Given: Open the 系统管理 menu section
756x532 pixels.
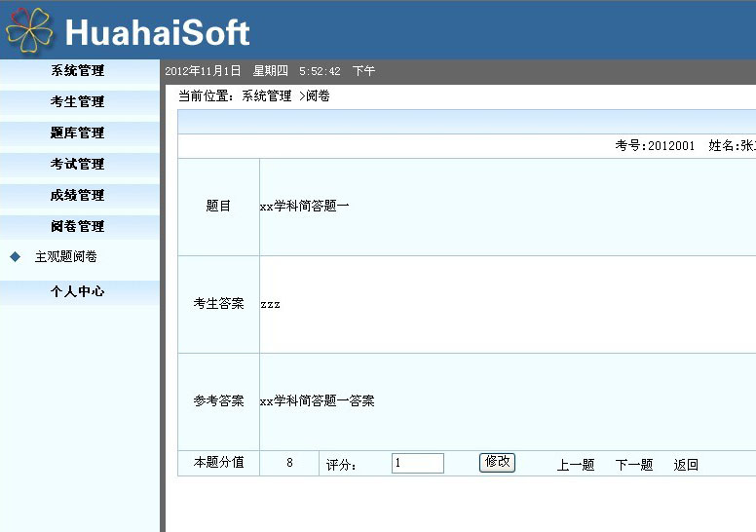Looking at the screenshot, I should (80, 71).
